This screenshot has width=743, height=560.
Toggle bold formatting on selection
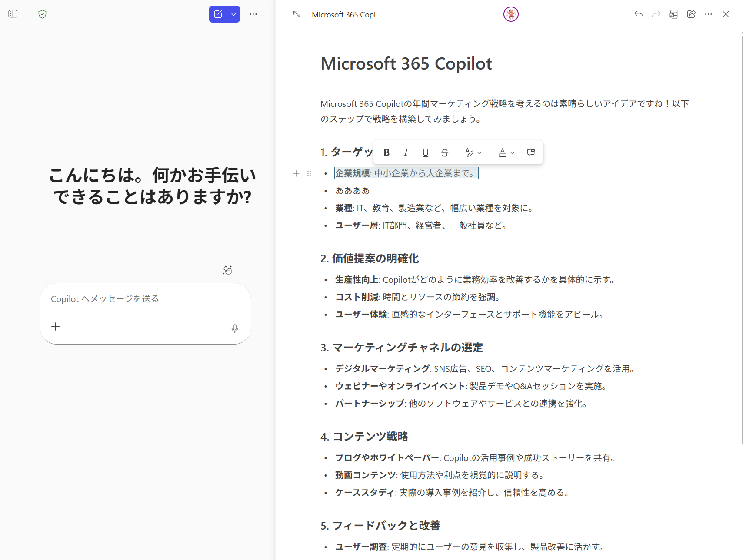386,152
